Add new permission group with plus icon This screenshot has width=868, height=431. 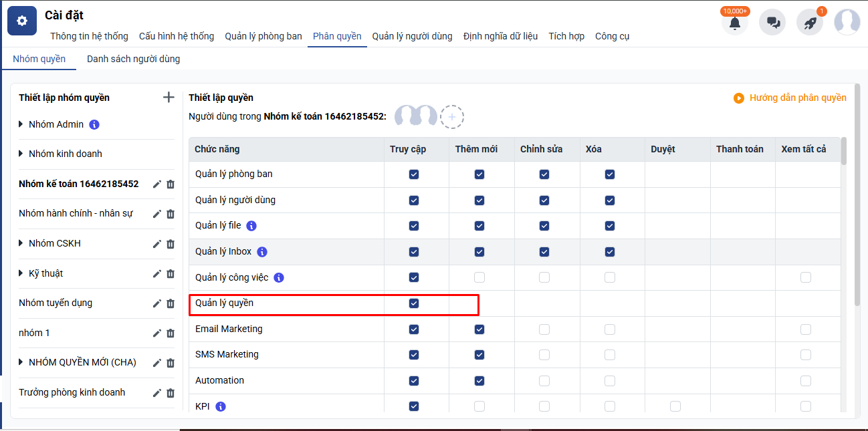point(169,98)
